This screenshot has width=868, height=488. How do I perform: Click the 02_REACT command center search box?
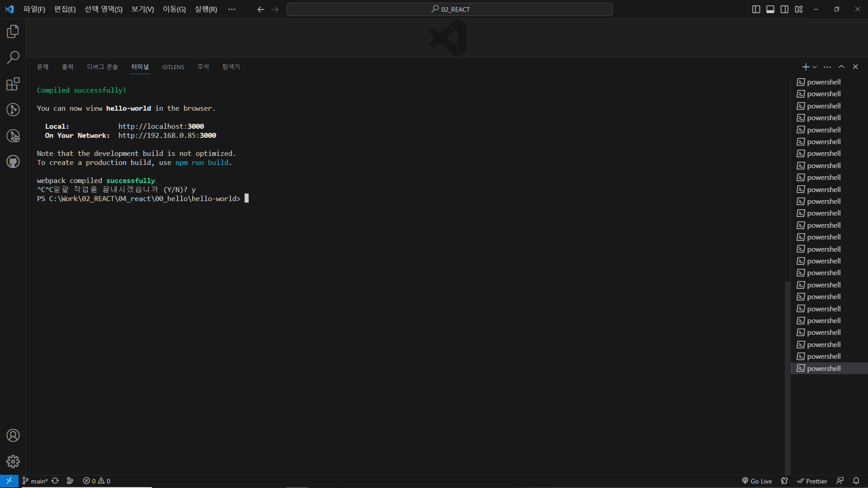[x=449, y=9]
